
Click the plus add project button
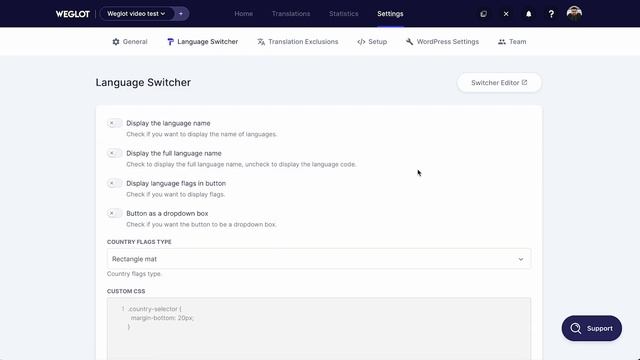pyautogui.click(x=181, y=13)
